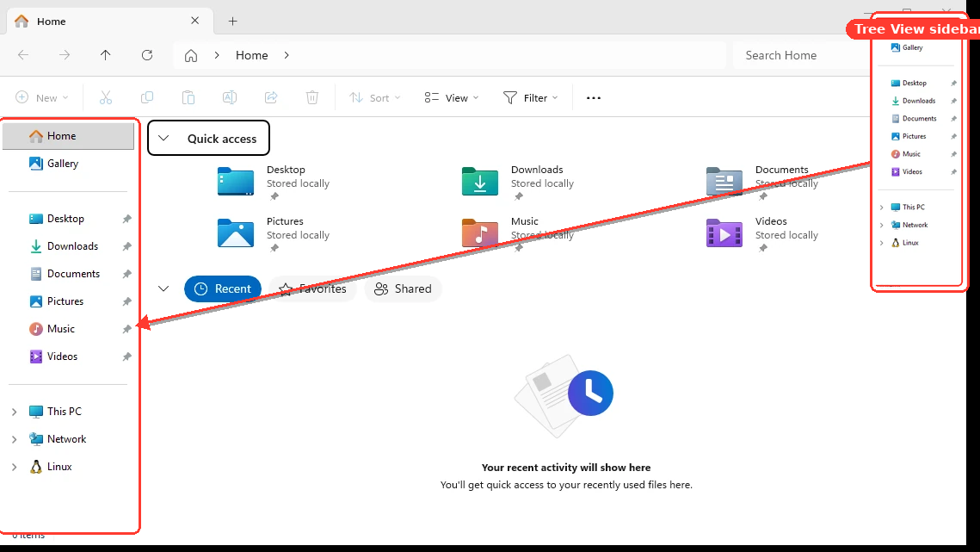
Task: Click the Paste clipboard icon
Action: [188, 97]
